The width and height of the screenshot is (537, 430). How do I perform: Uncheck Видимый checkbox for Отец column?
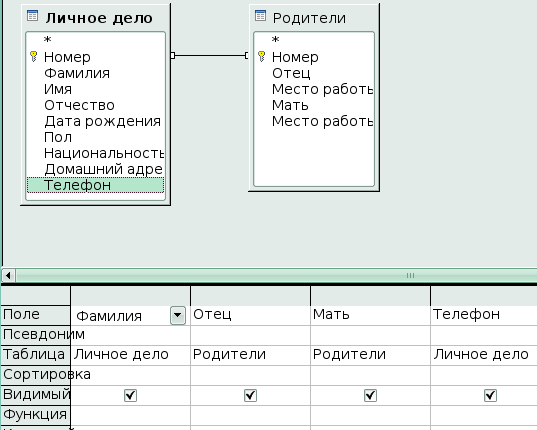click(250, 395)
